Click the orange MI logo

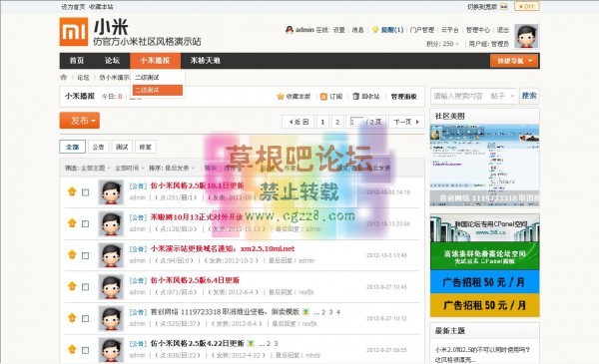(74, 32)
